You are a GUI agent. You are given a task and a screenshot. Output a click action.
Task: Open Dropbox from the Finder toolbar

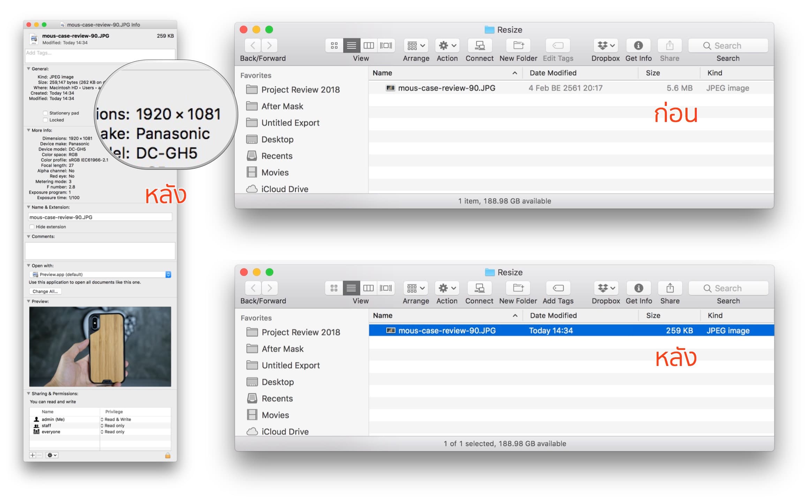pyautogui.click(x=605, y=45)
